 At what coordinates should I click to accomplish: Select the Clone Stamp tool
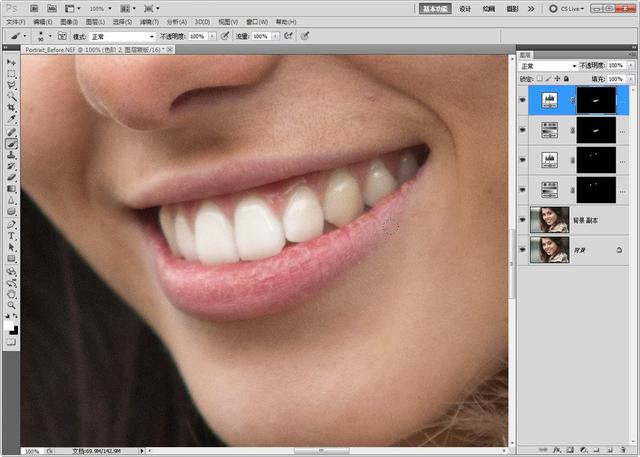(11, 155)
